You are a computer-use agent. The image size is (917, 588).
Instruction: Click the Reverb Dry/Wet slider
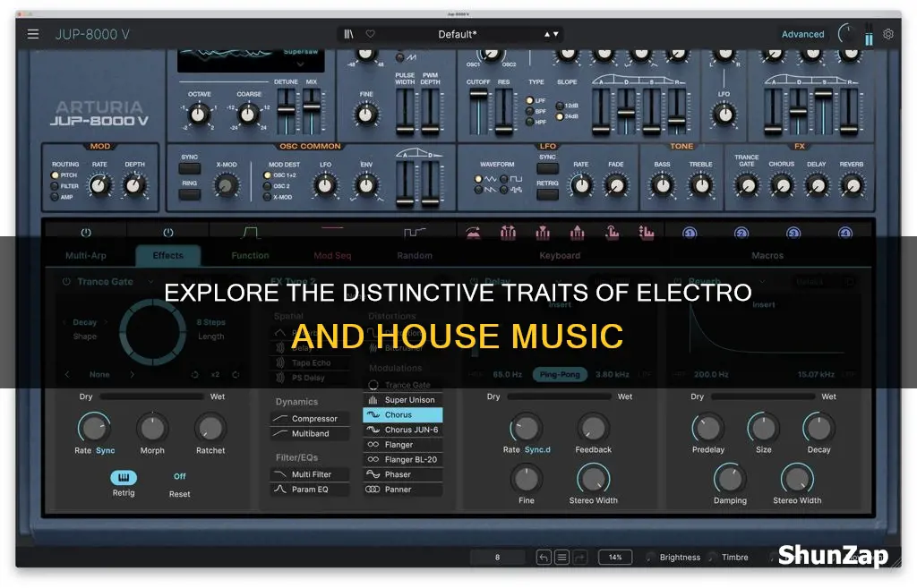763,396
